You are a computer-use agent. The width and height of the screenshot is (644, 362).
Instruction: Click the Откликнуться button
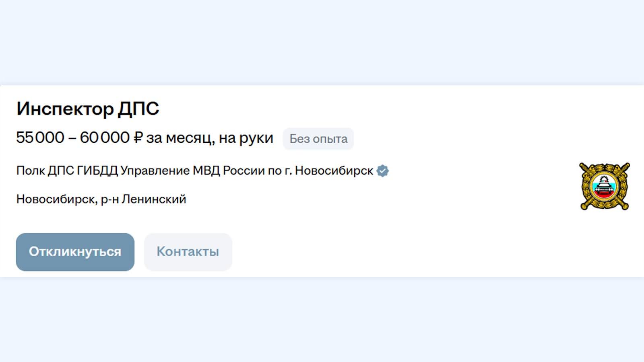click(75, 252)
